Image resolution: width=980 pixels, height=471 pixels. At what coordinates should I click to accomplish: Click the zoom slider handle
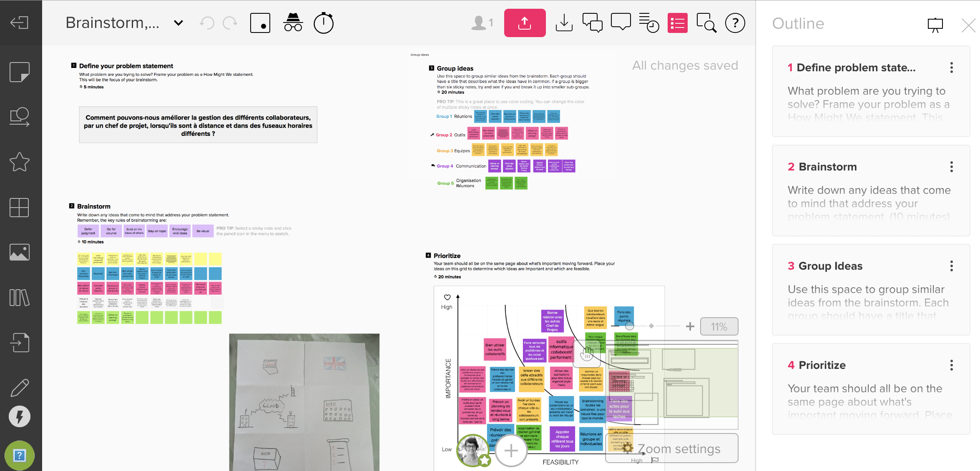pyautogui.click(x=629, y=326)
